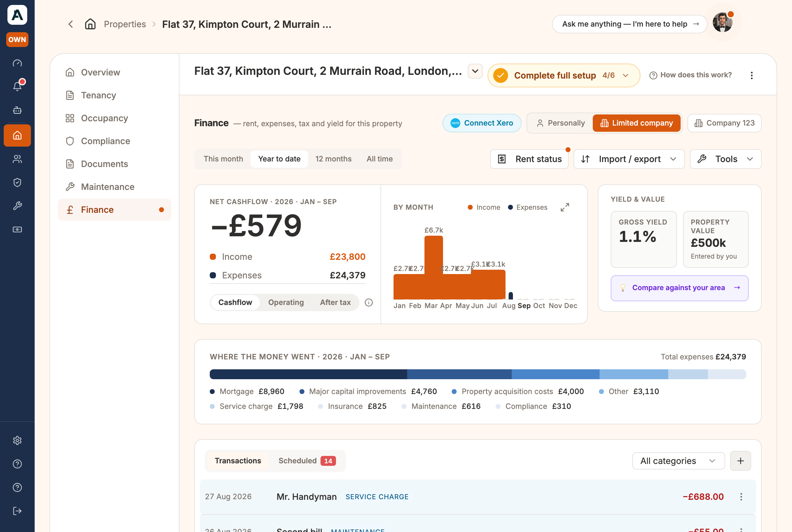This screenshot has height=532, width=792.
Task: Expand Complete full setup checklist
Action: point(564,75)
